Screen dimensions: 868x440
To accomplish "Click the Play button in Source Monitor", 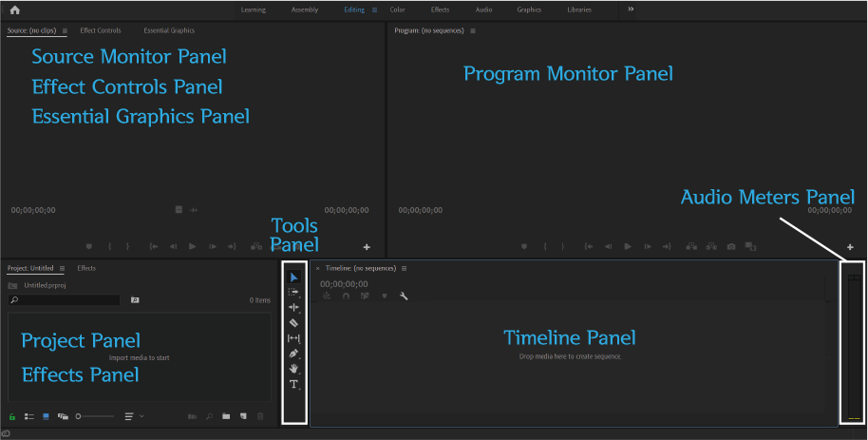I will (x=193, y=246).
